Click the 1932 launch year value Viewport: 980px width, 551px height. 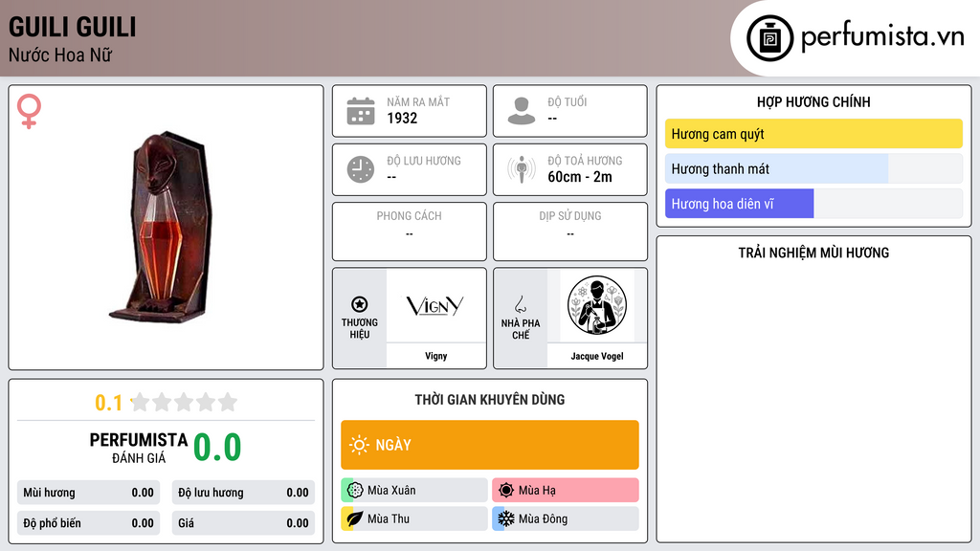coord(402,118)
